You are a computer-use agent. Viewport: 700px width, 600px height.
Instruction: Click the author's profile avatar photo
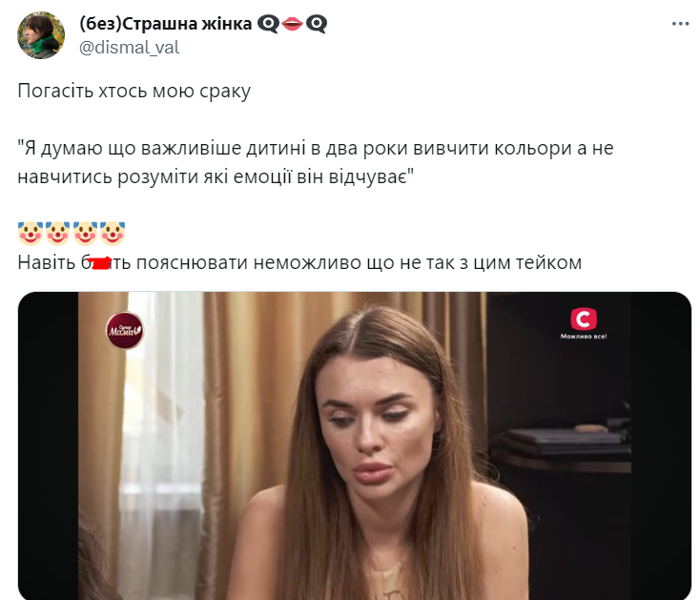coord(41,35)
